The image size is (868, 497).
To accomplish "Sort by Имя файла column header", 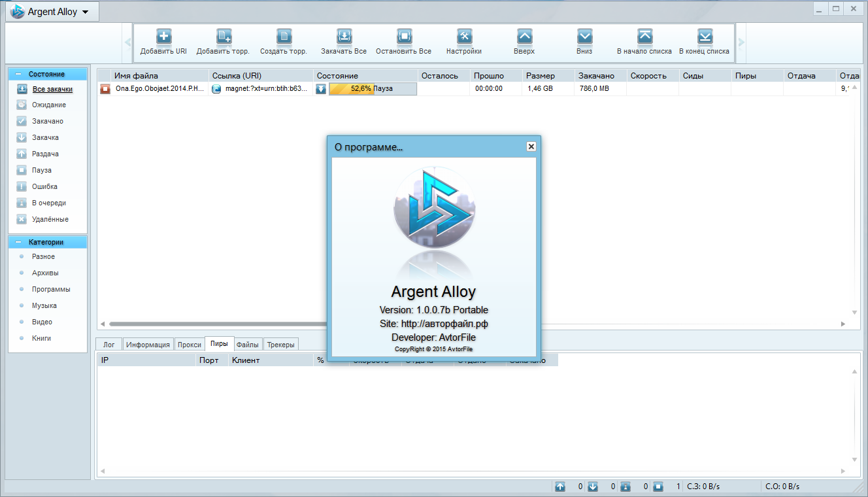I will click(x=159, y=76).
